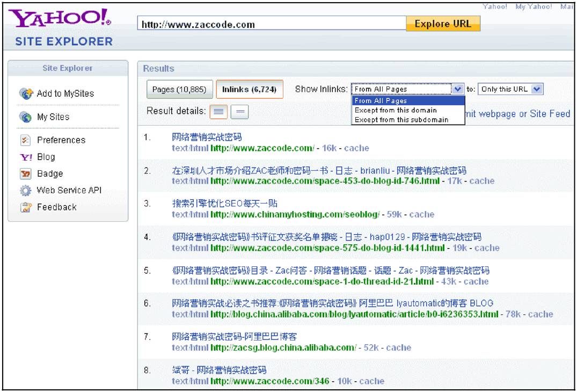This screenshot has width=577, height=392.
Task: Open the Blog link
Action: tap(46, 157)
